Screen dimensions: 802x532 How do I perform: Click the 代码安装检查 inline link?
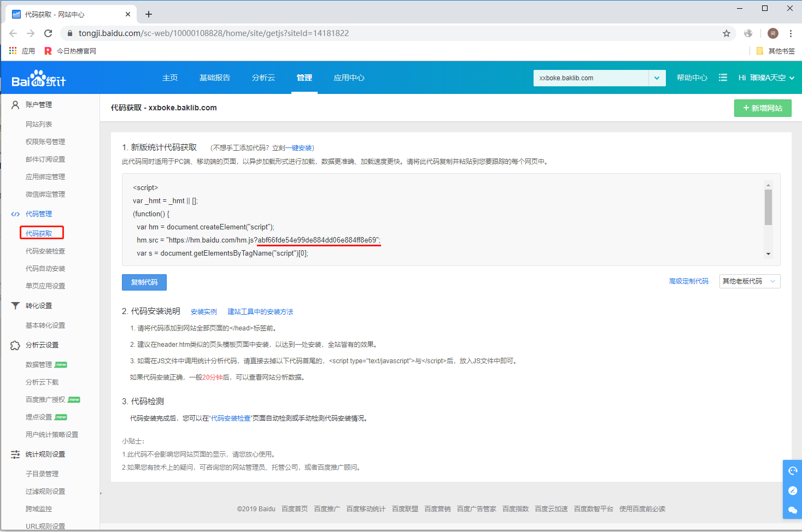coord(231,418)
